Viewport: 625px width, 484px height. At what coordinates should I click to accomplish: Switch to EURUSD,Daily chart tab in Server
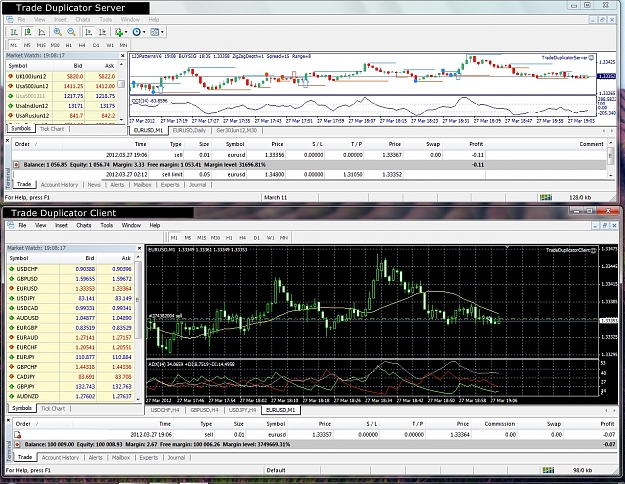[189, 130]
